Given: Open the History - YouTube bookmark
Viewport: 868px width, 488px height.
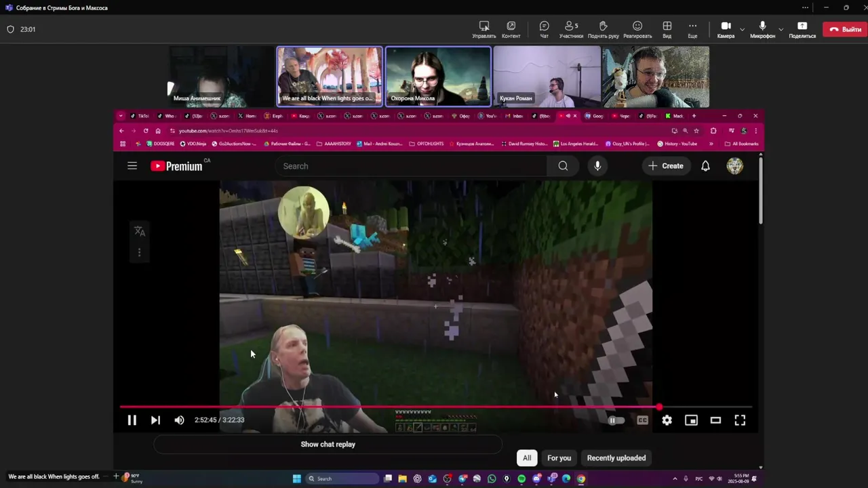Looking at the screenshot, I should click(677, 144).
